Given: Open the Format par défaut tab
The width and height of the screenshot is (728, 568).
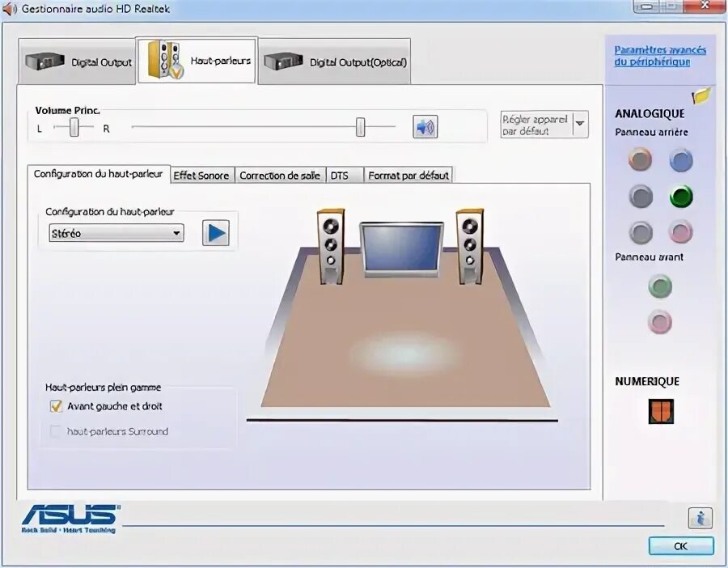Looking at the screenshot, I should tap(408, 176).
